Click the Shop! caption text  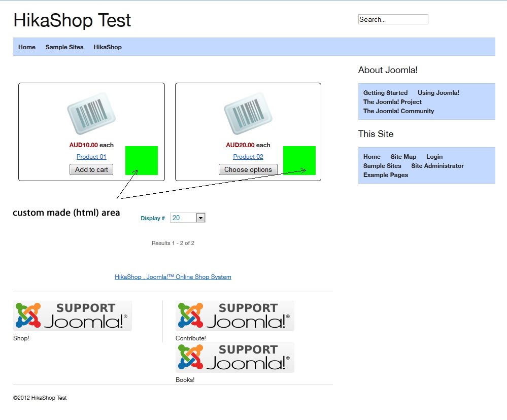[21, 338]
